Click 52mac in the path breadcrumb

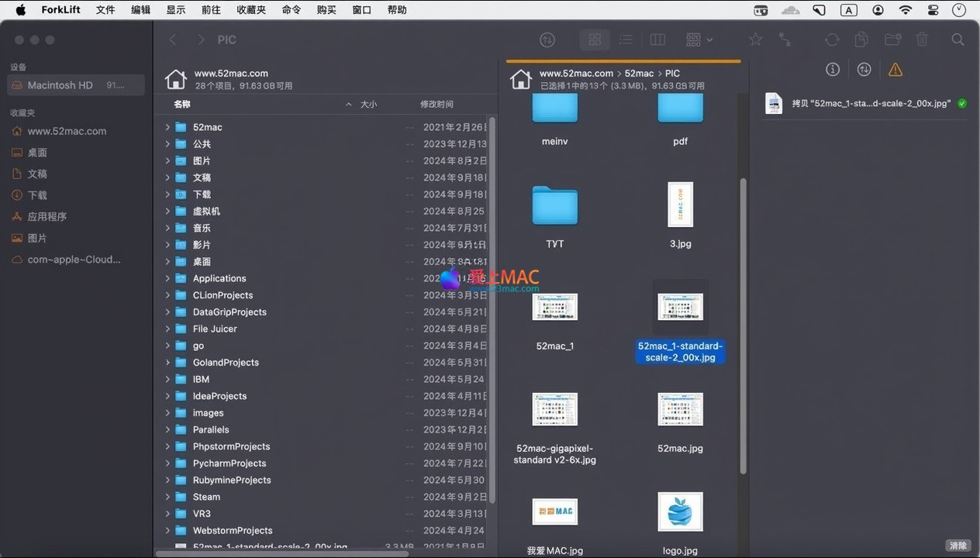[x=639, y=74]
